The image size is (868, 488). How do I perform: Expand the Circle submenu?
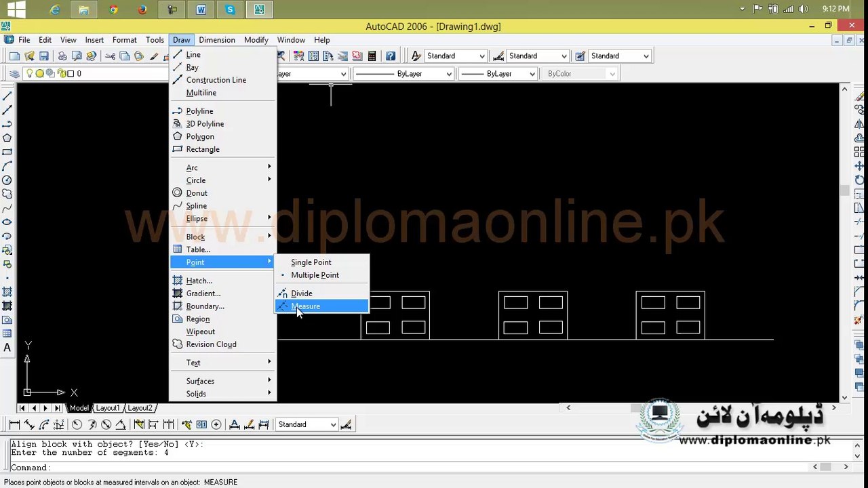222,180
